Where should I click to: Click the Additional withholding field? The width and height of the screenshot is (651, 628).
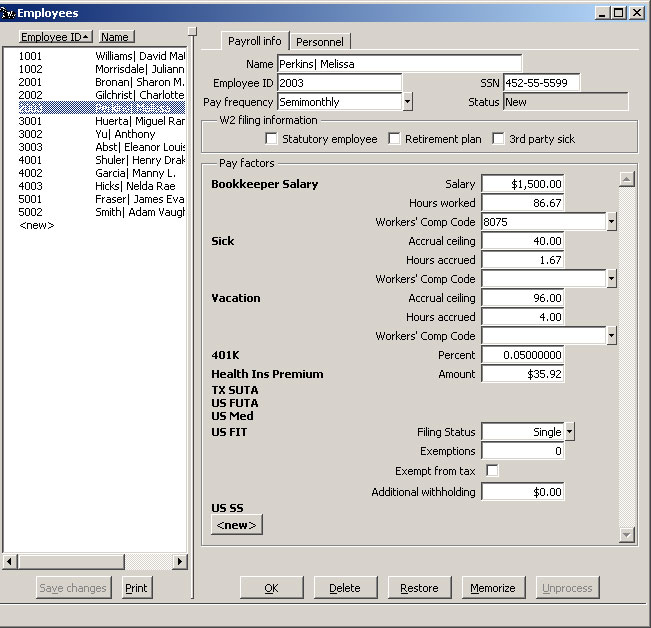(523, 492)
